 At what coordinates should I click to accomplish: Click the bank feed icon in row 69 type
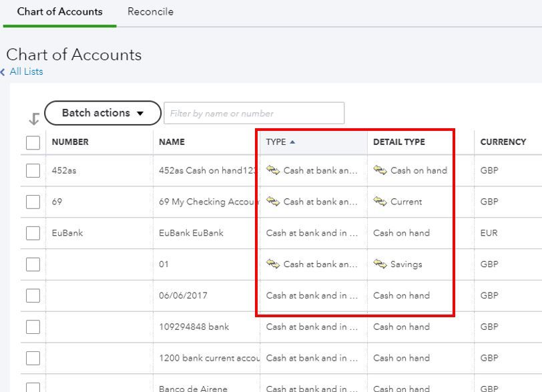(x=272, y=202)
